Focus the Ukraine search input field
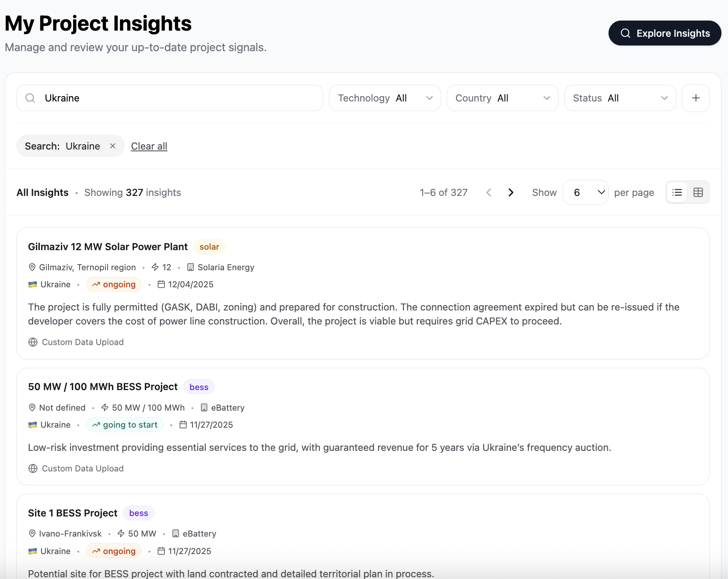Viewport: 728px width, 579px height. coord(170,98)
